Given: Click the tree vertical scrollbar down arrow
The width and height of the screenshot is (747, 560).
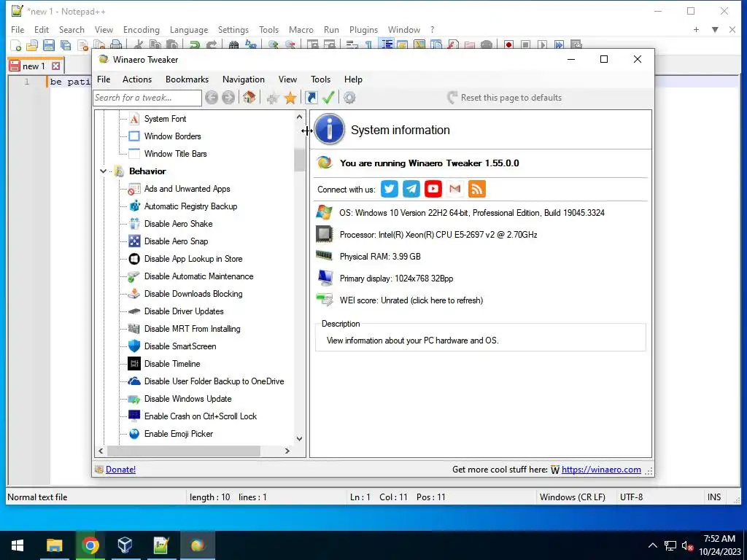Looking at the screenshot, I should click(299, 438).
